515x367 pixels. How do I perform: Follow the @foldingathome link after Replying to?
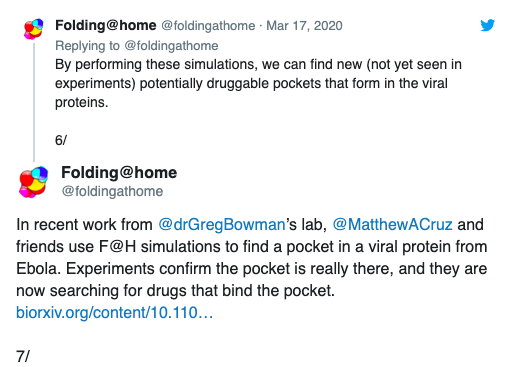(171, 46)
